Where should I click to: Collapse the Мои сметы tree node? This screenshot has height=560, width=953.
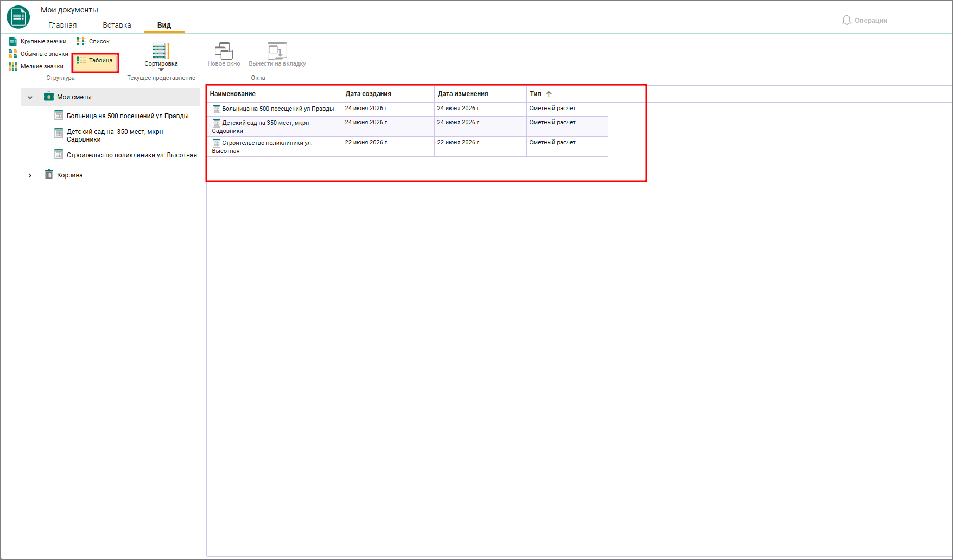[x=30, y=97]
